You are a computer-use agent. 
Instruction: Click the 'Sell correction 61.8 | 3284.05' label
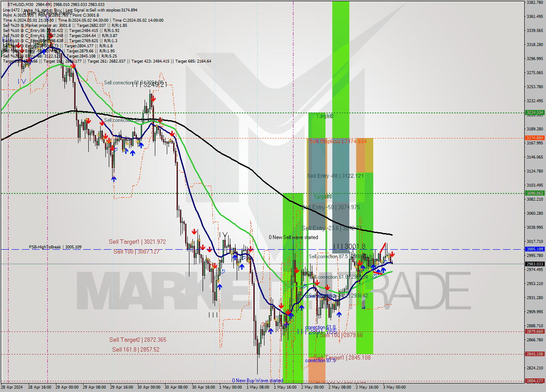click(x=134, y=83)
